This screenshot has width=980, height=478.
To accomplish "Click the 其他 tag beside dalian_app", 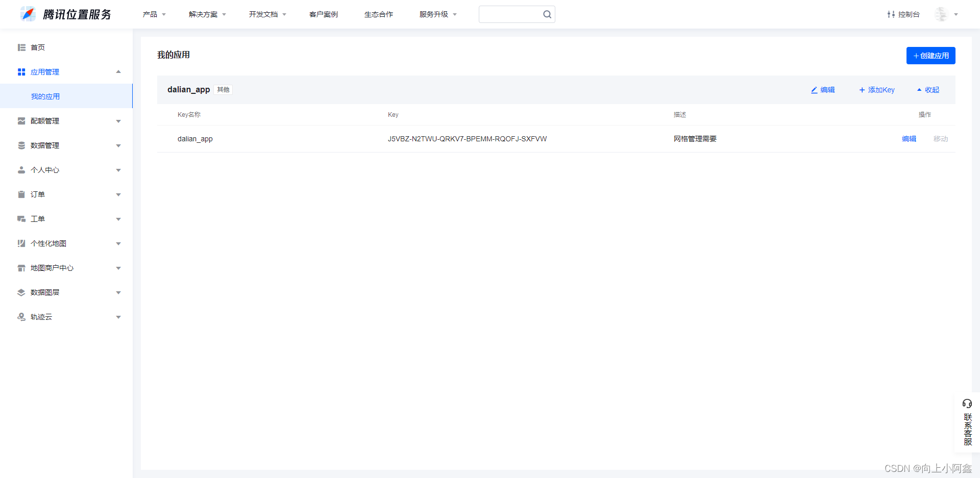I will point(223,90).
